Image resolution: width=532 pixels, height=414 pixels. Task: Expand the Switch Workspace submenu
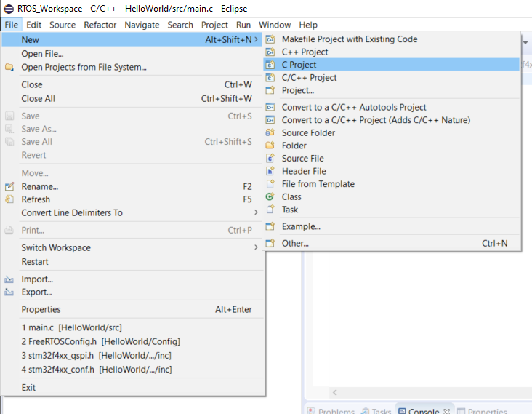[256, 247]
